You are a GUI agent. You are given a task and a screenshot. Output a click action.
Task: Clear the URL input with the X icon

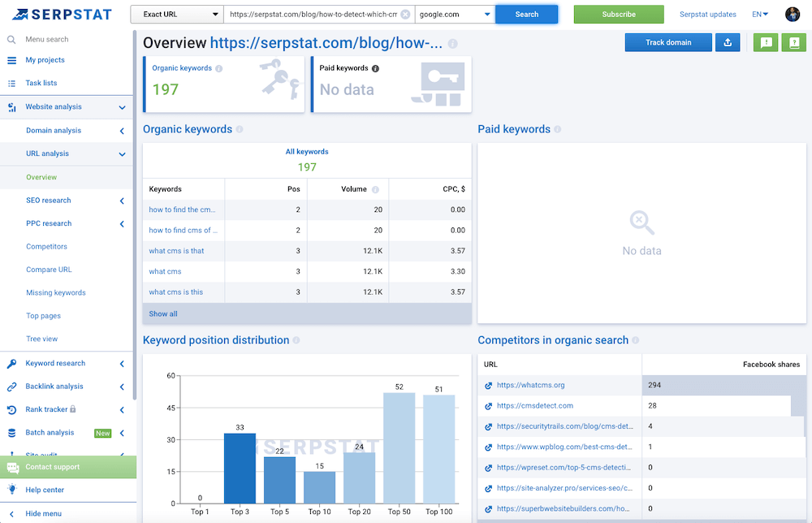point(405,15)
